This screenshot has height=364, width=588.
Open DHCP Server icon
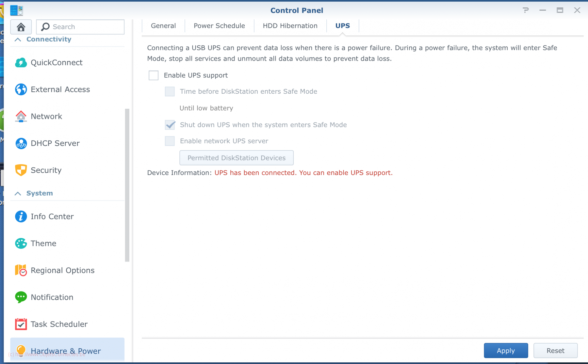click(21, 143)
